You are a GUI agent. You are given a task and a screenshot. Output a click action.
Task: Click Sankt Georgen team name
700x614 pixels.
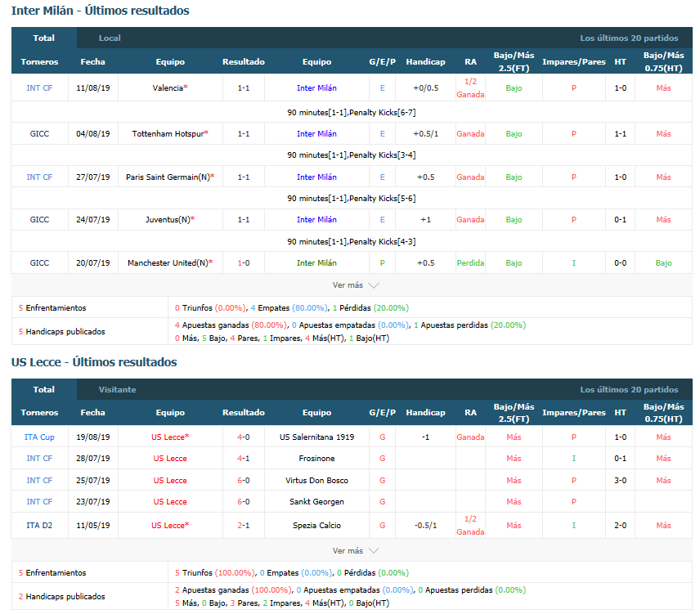click(316, 501)
